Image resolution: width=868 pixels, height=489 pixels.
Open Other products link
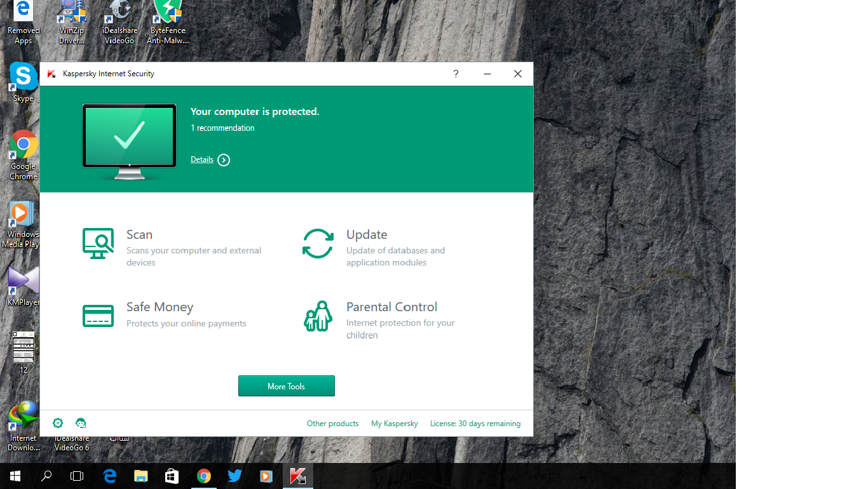click(x=333, y=424)
